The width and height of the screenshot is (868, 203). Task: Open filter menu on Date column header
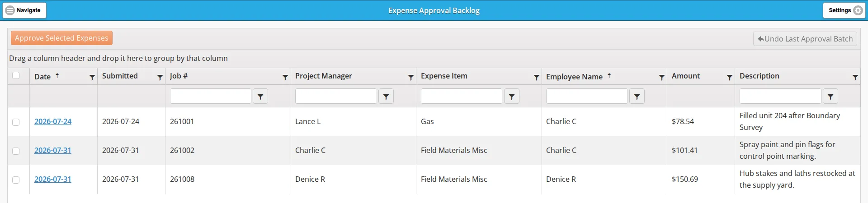(92, 77)
